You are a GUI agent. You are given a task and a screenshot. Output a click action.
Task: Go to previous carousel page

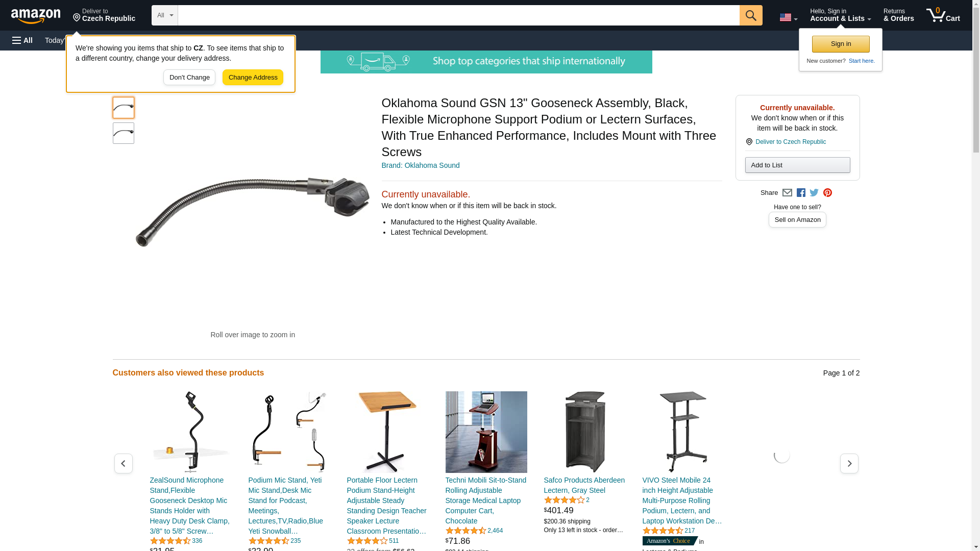[123, 463]
